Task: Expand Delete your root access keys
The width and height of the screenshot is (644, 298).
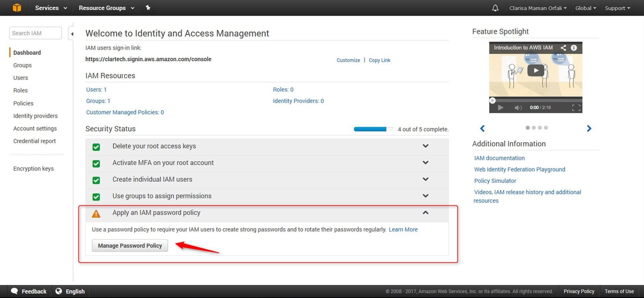Action: tap(425, 146)
